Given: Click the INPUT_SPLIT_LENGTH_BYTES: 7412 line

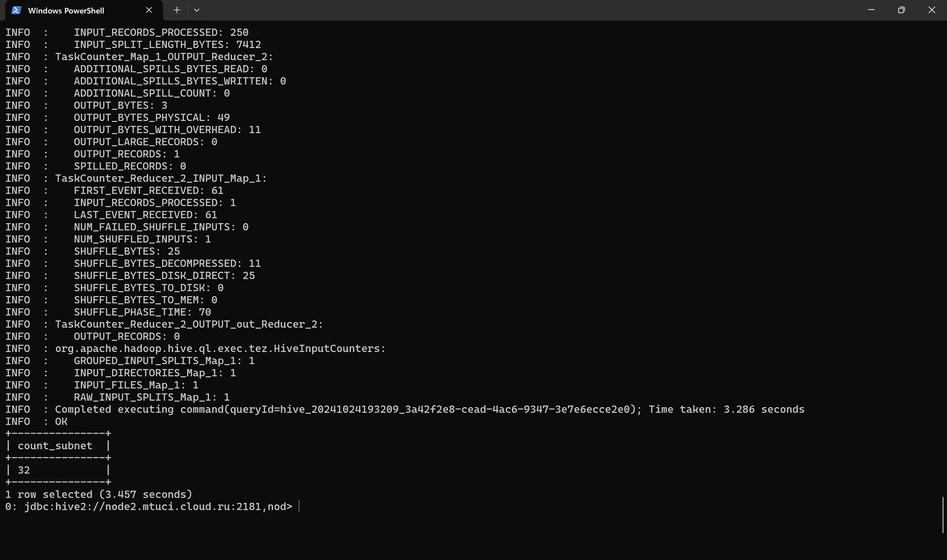Looking at the screenshot, I should coord(133,44).
